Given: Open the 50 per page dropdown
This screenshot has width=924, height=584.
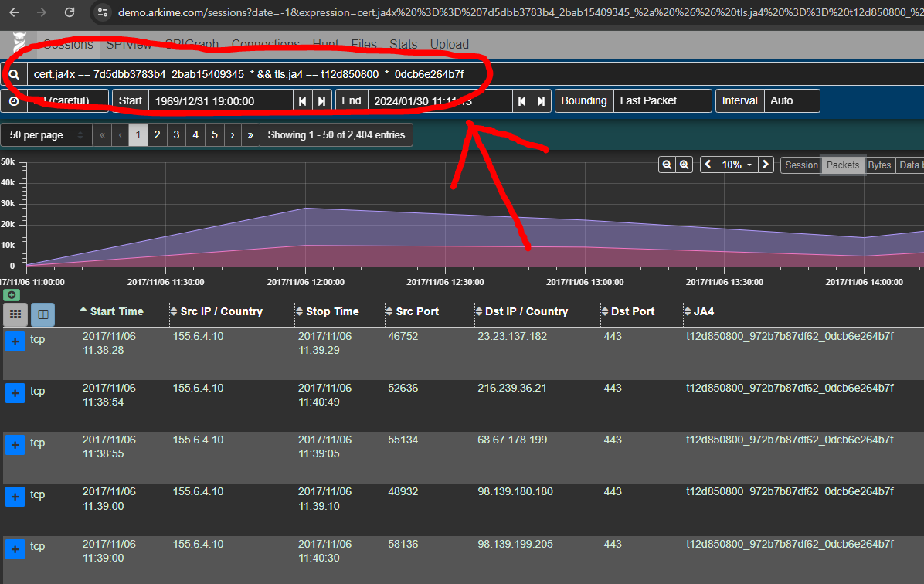Looking at the screenshot, I should (x=46, y=135).
